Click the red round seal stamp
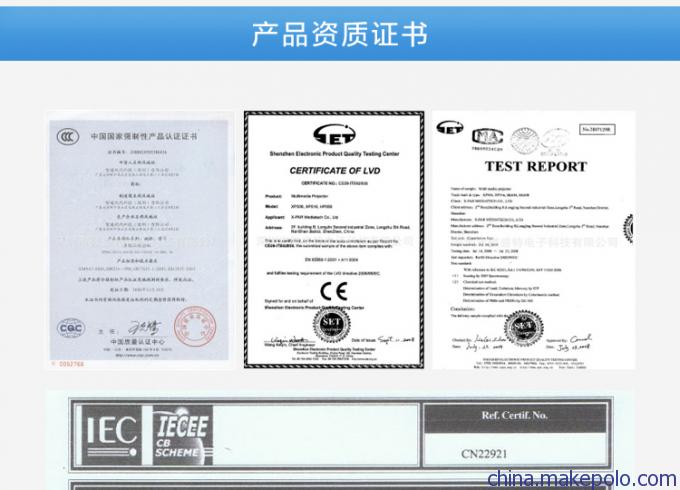 click(x=195, y=326)
